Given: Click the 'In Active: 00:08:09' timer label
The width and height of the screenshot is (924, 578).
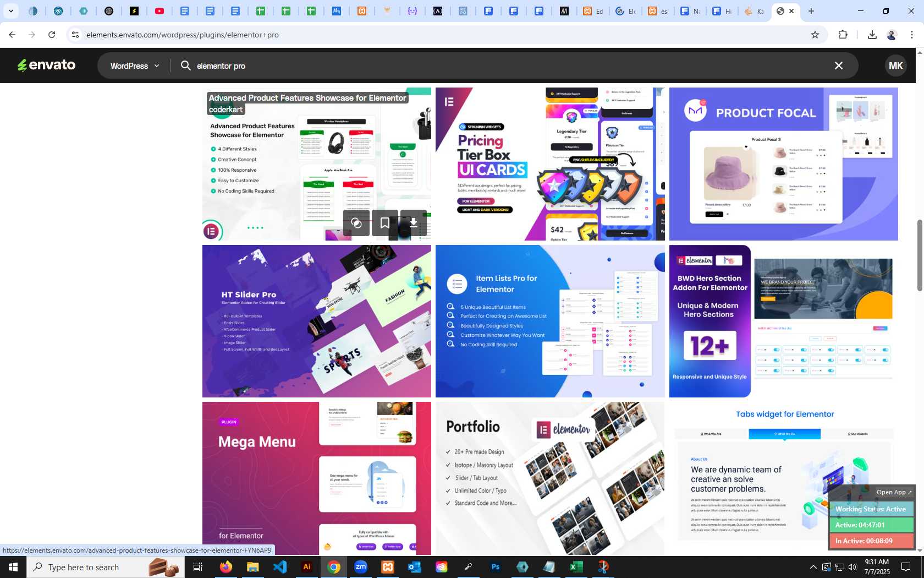Looking at the screenshot, I should (x=871, y=541).
